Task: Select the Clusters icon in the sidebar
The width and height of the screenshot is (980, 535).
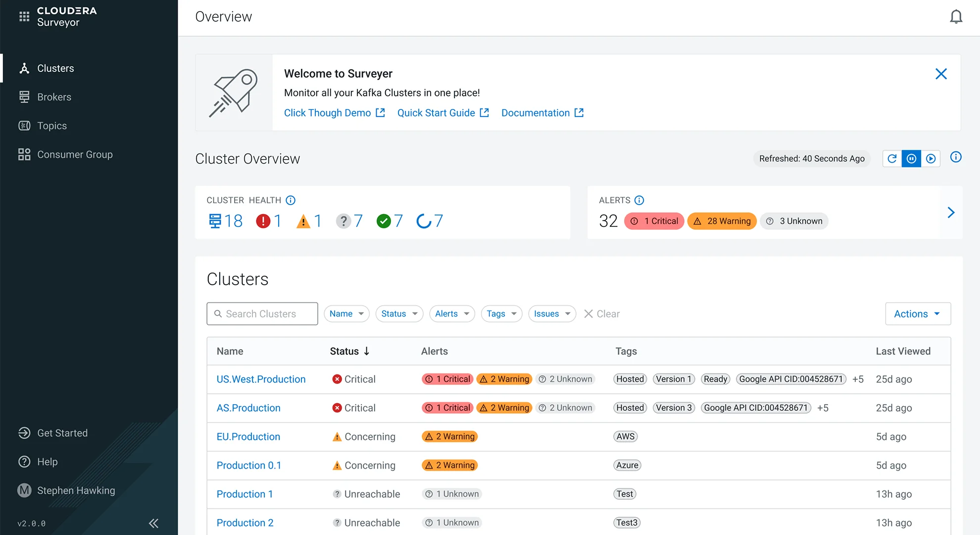Action: [x=24, y=68]
